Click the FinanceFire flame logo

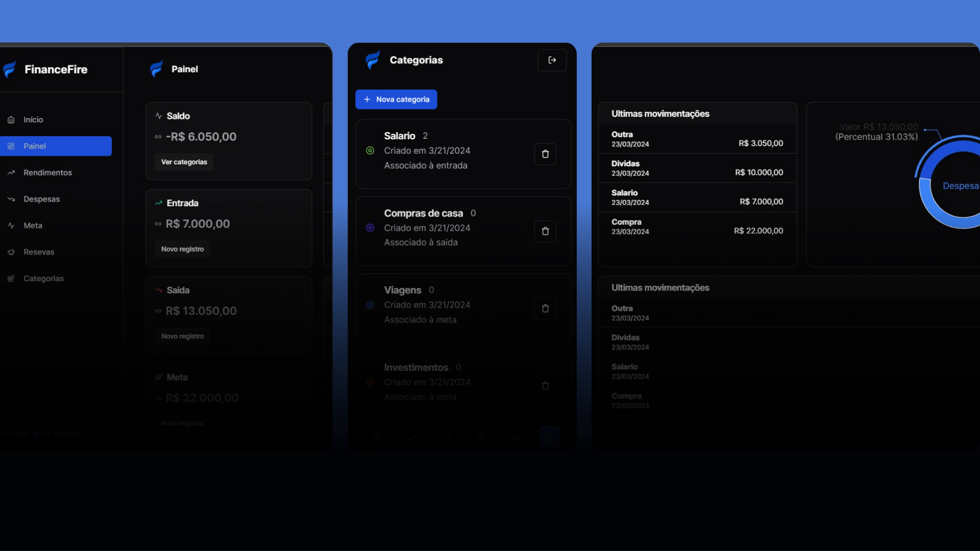click(10, 69)
